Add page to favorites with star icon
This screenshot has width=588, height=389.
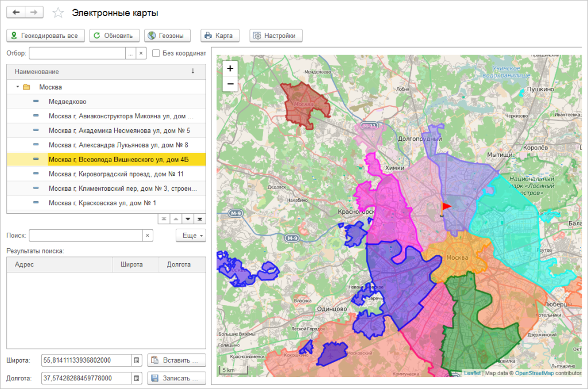click(x=57, y=13)
